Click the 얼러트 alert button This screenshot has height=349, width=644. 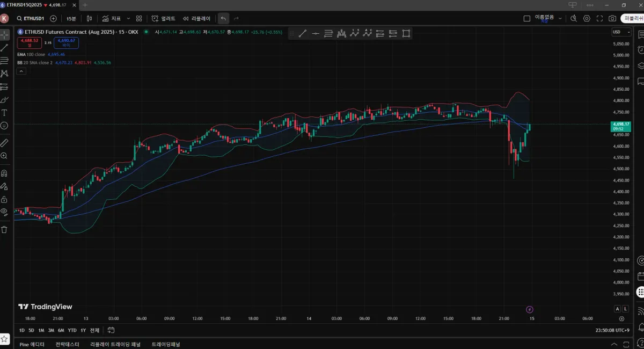(x=164, y=18)
